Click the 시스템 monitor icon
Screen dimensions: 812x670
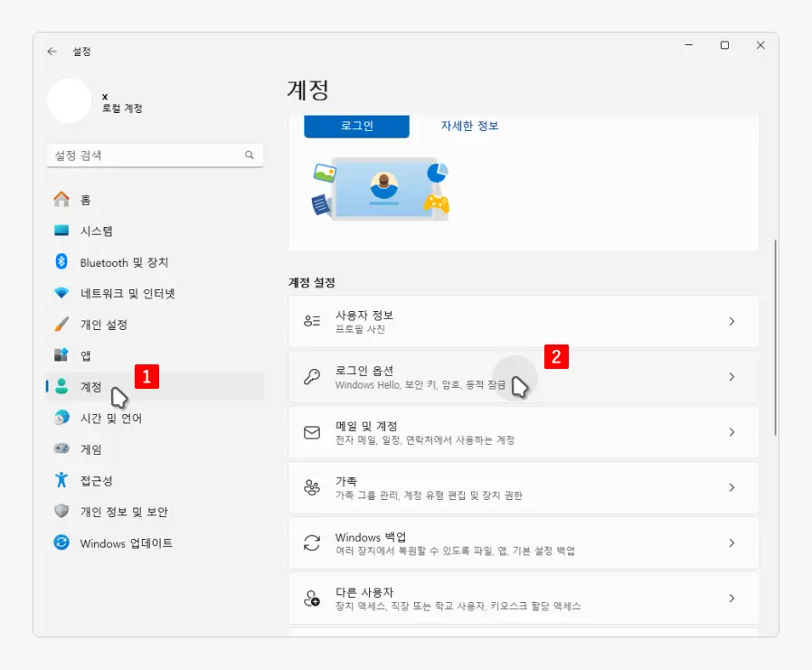click(61, 231)
